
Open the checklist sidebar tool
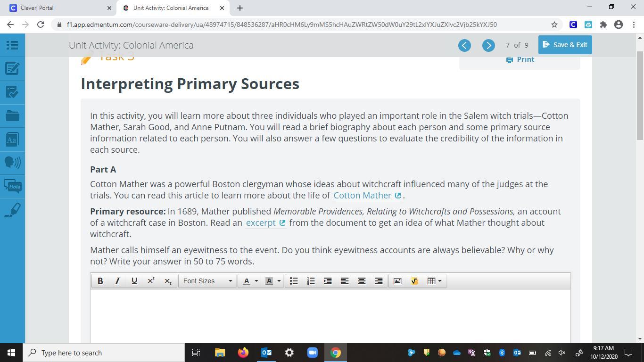(x=12, y=92)
